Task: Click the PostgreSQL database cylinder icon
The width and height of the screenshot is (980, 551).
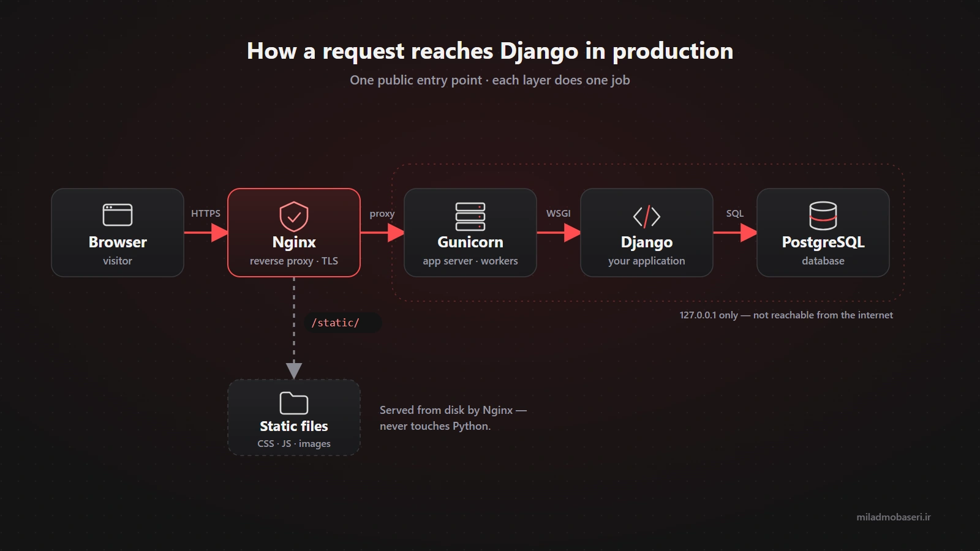Action: pyautogui.click(x=823, y=216)
